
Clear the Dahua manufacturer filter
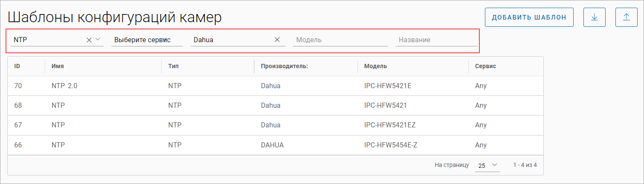(277, 40)
